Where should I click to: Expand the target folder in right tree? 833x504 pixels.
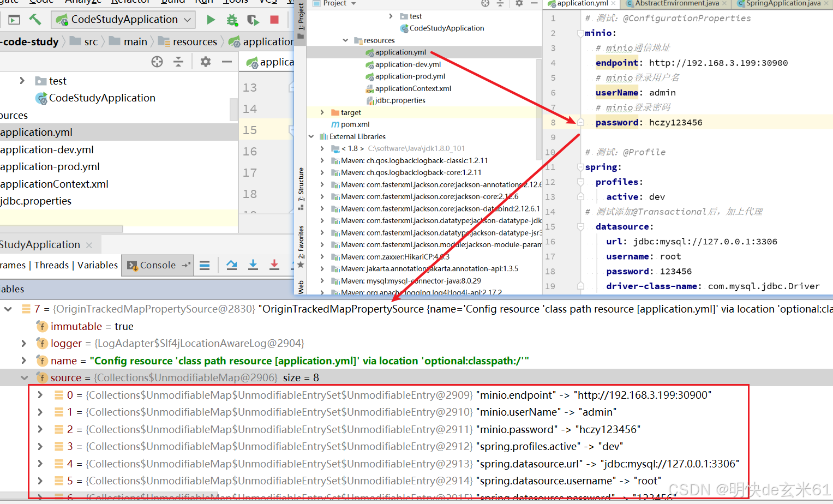pos(322,112)
